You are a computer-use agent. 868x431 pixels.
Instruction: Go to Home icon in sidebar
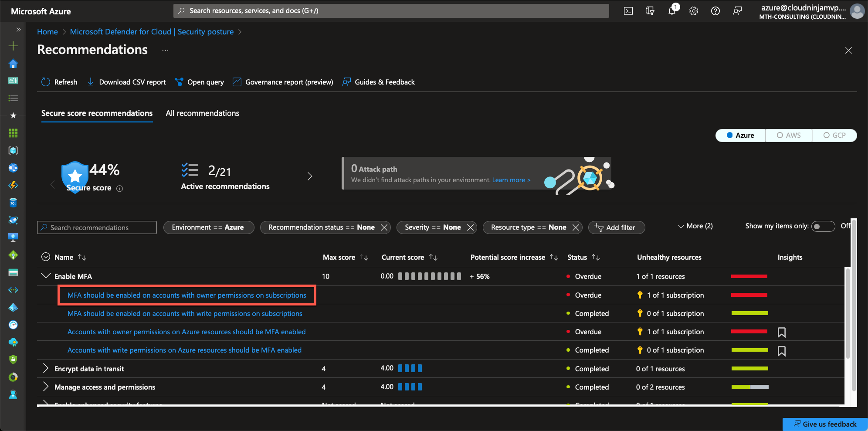13,64
